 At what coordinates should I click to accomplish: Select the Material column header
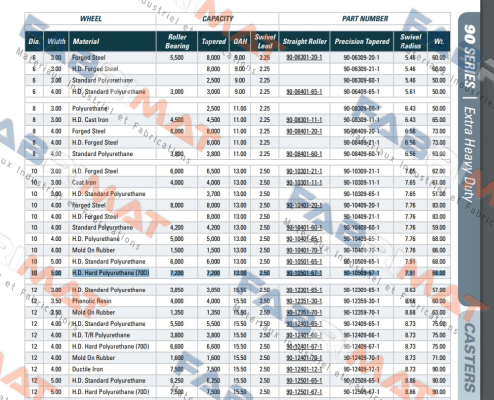[113, 41]
